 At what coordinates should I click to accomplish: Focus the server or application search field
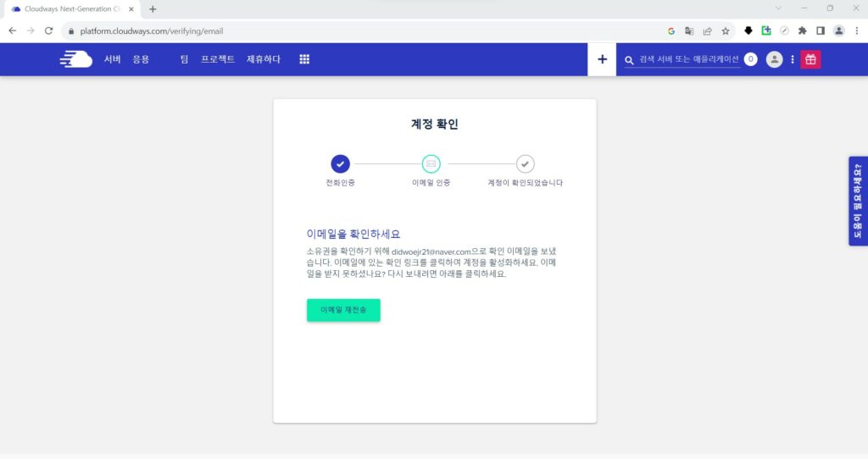tap(688, 59)
